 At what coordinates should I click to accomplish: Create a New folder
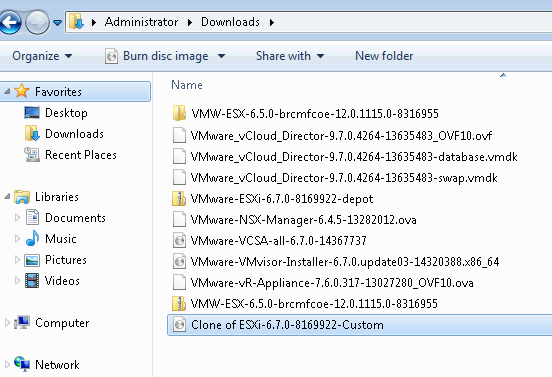pos(384,56)
